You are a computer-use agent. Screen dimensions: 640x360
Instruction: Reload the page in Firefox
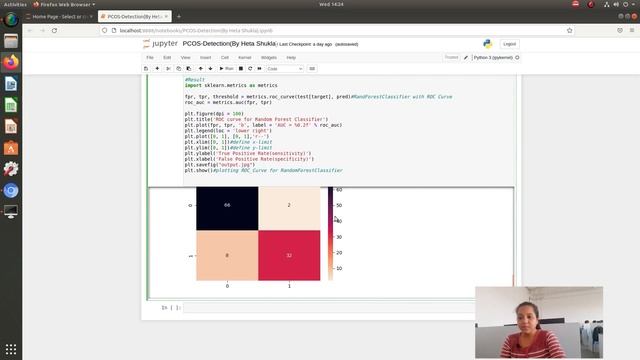54,30
